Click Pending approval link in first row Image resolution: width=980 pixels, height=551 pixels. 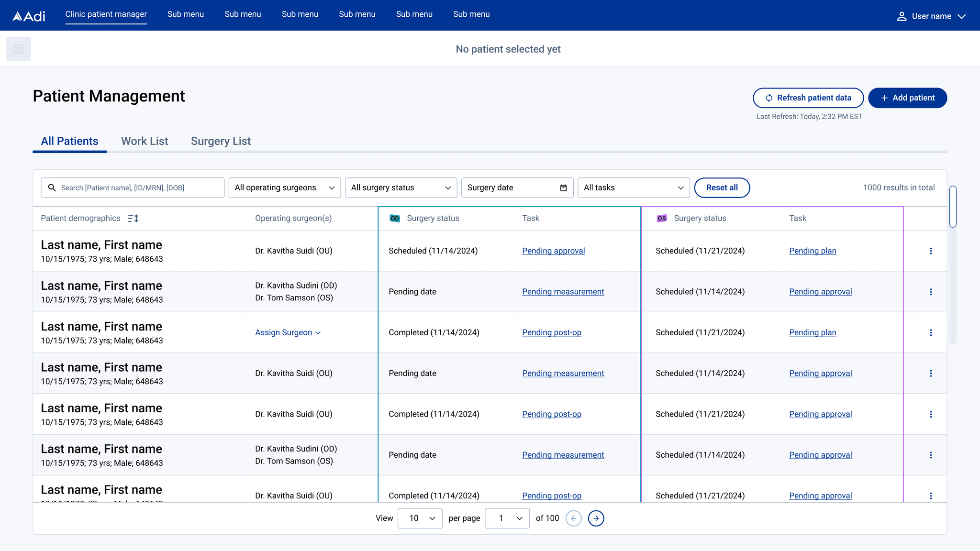553,251
